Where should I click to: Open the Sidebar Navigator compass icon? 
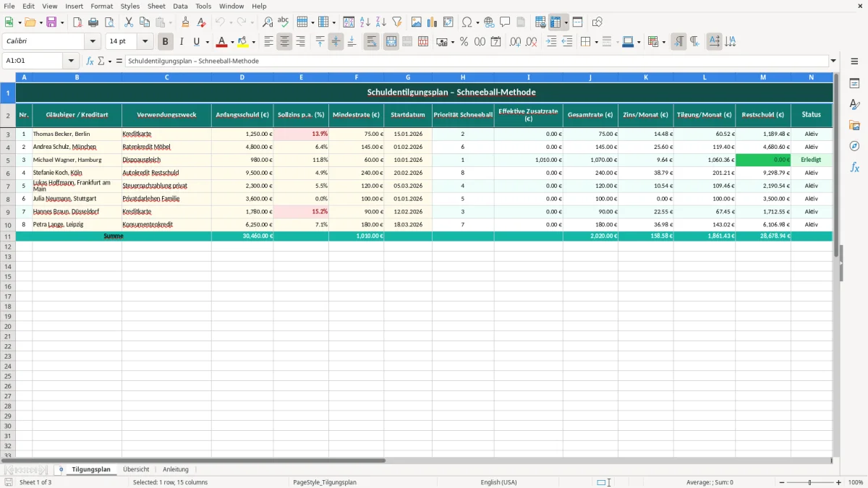point(854,146)
